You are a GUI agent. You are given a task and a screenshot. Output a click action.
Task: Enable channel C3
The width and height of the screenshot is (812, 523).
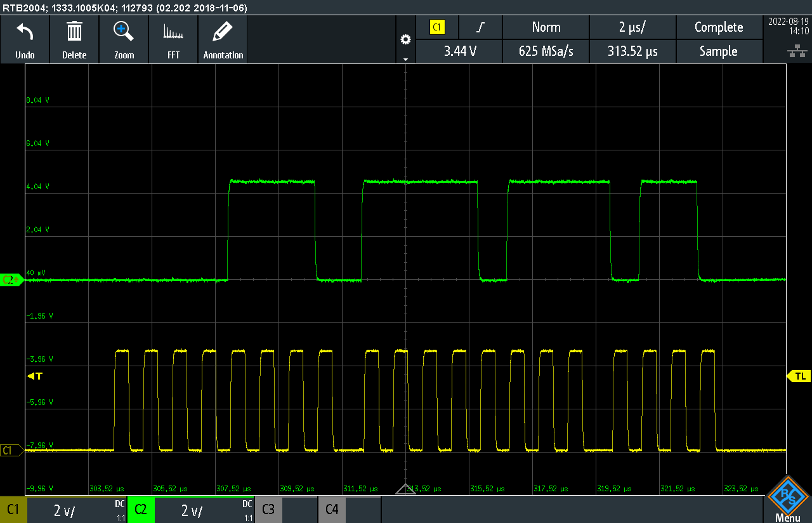point(268,510)
